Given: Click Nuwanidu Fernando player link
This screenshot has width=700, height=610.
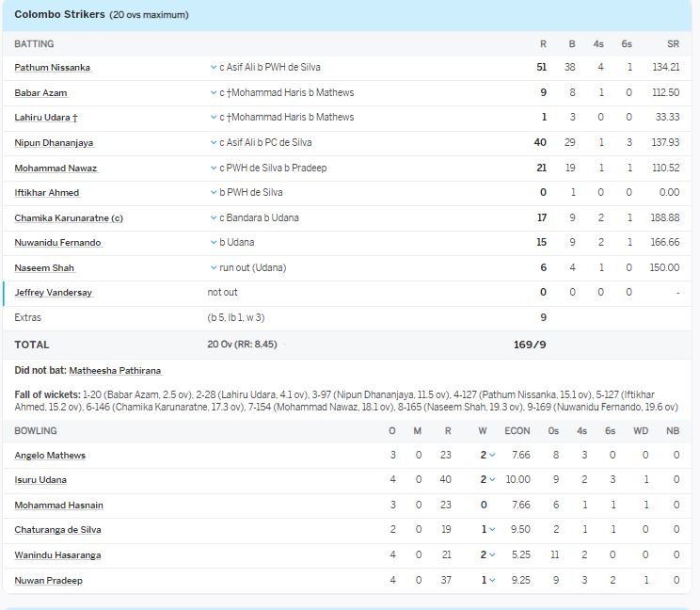Looking at the screenshot, I should coord(57,243).
